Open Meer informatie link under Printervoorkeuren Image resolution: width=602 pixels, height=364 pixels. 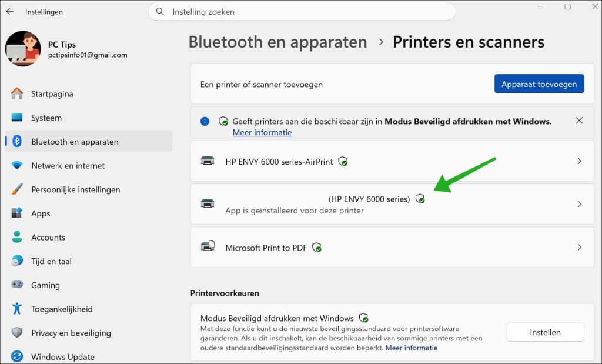point(411,348)
